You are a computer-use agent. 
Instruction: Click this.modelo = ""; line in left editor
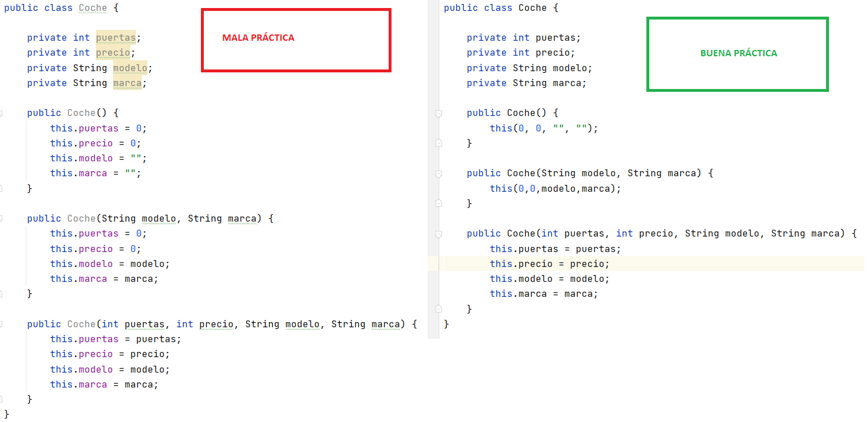pyautogui.click(x=98, y=158)
